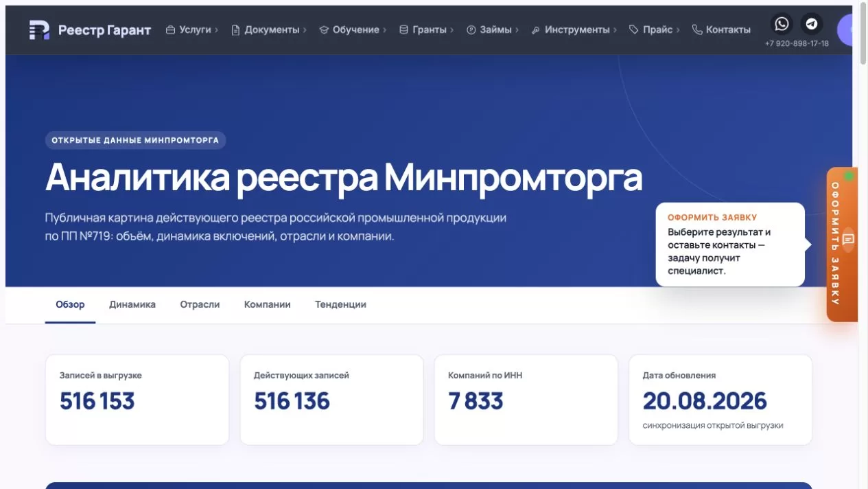Viewport: 868px width, 489px height.
Task: Expand the Займы menu chevron
Action: tap(517, 30)
